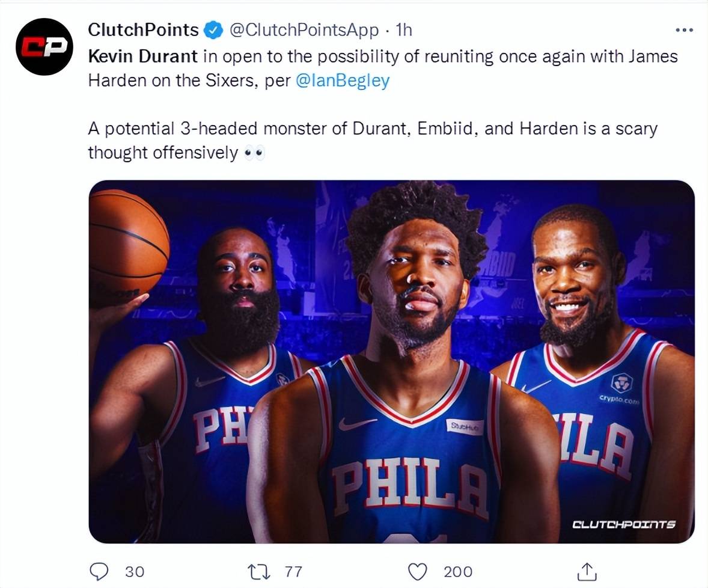Click the '3-headed monster' tweet paragraph
This screenshot has height=588, width=708.
[x=373, y=141]
